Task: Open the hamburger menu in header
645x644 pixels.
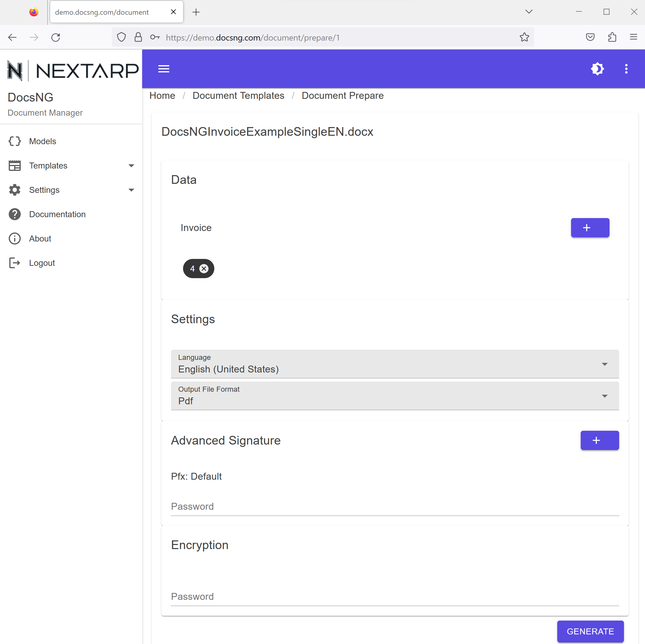Action: (164, 69)
